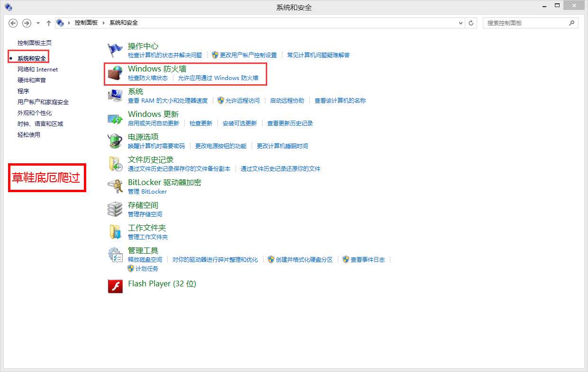Click 启动远程协助 link
Viewport: 588px width, 372px height.
click(x=287, y=100)
